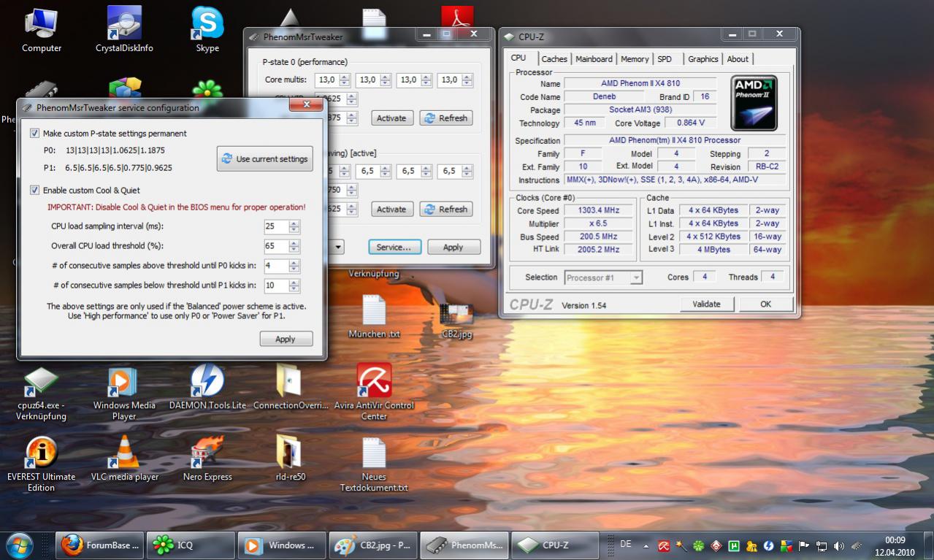Click Use current settings button

point(265,159)
